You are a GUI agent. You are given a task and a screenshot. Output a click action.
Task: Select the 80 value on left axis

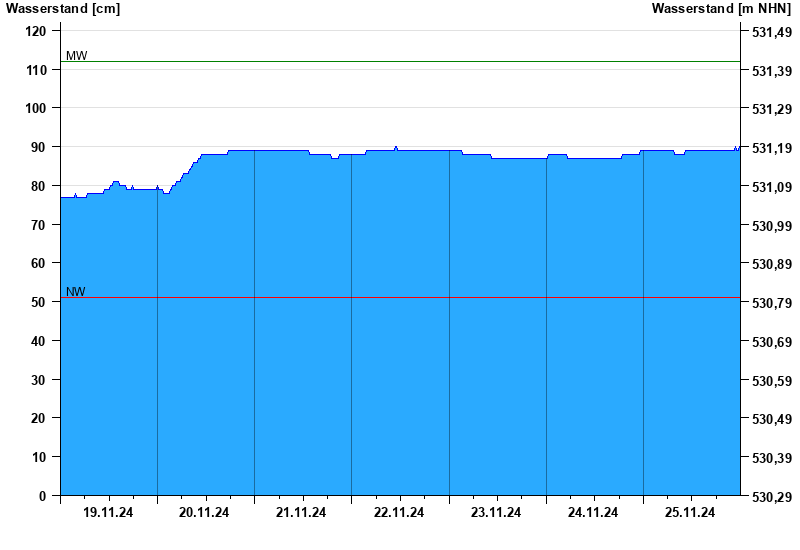pos(39,186)
